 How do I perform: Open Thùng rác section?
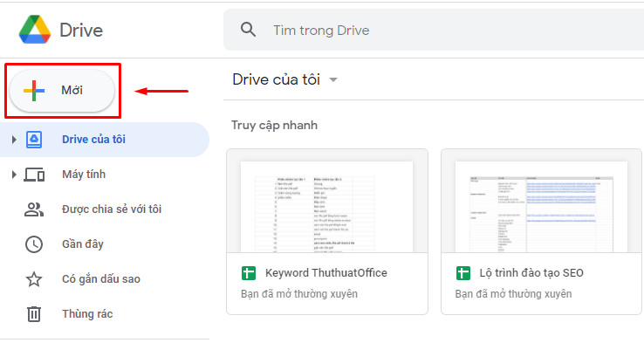pyautogui.click(x=105, y=314)
